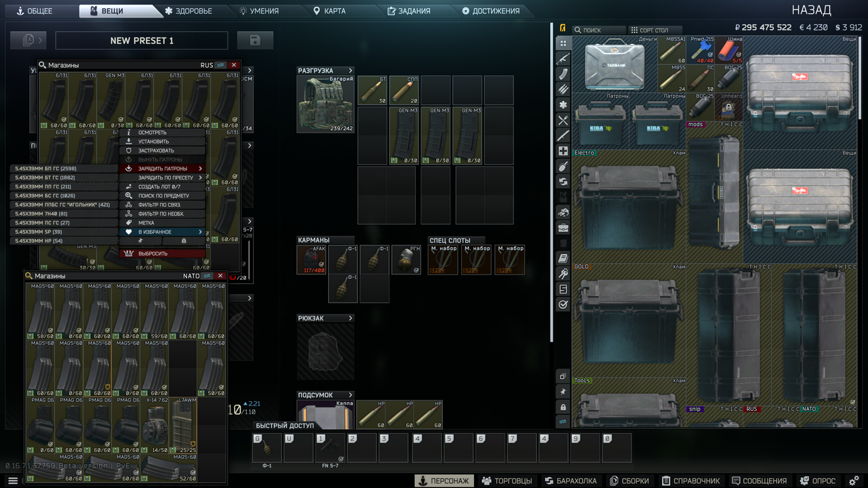
Task: Select TARBANK money case in stash
Action: (615, 64)
